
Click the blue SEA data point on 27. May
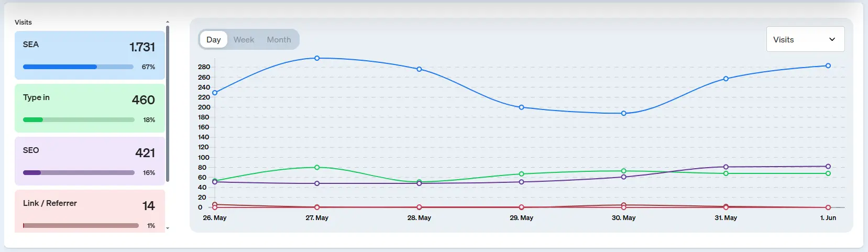click(317, 58)
